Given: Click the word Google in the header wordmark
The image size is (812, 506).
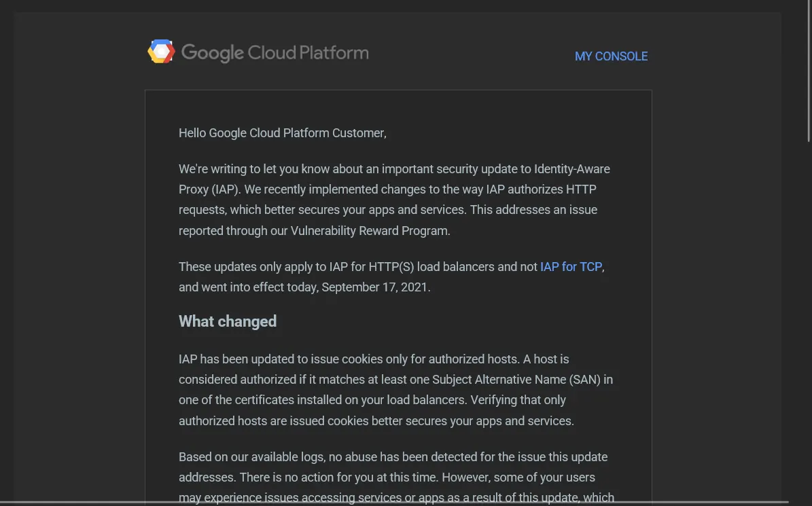Looking at the screenshot, I should coord(212,53).
